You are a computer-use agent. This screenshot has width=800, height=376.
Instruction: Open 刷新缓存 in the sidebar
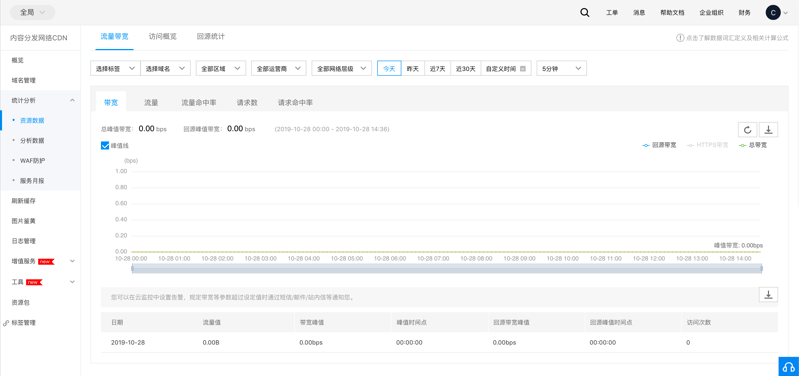(x=40, y=201)
